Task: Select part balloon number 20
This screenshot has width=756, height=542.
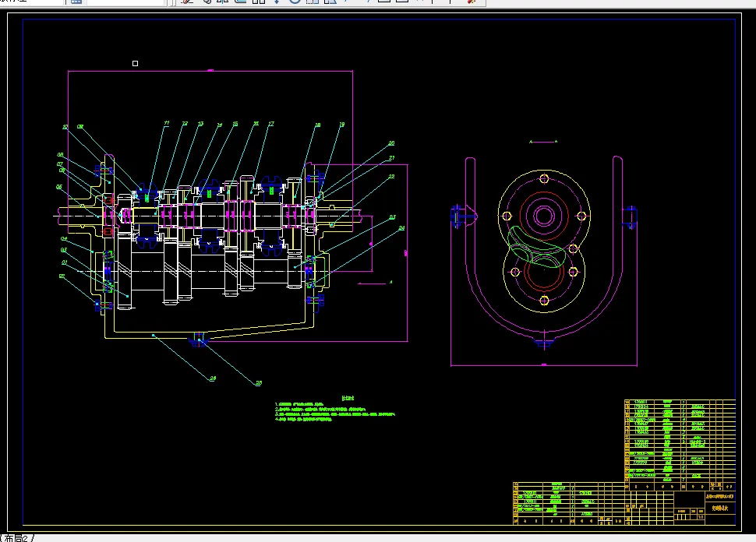Action: (391, 143)
